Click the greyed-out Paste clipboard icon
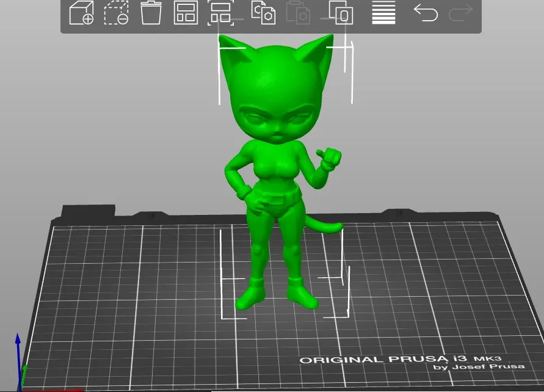 pyautogui.click(x=298, y=13)
